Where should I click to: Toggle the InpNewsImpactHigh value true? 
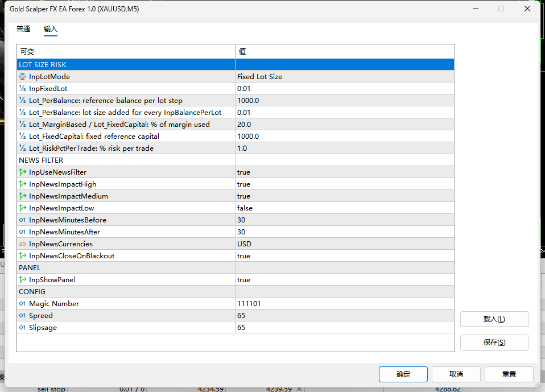point(344,184)
